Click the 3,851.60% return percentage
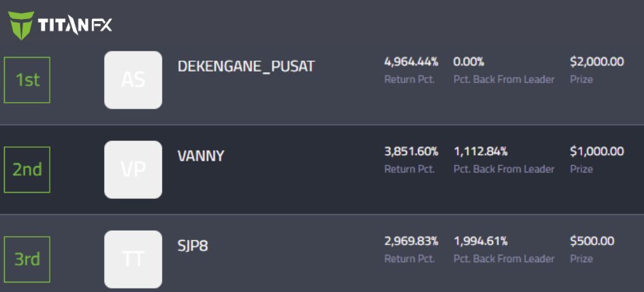644x292 pixels. pos(411,152)
